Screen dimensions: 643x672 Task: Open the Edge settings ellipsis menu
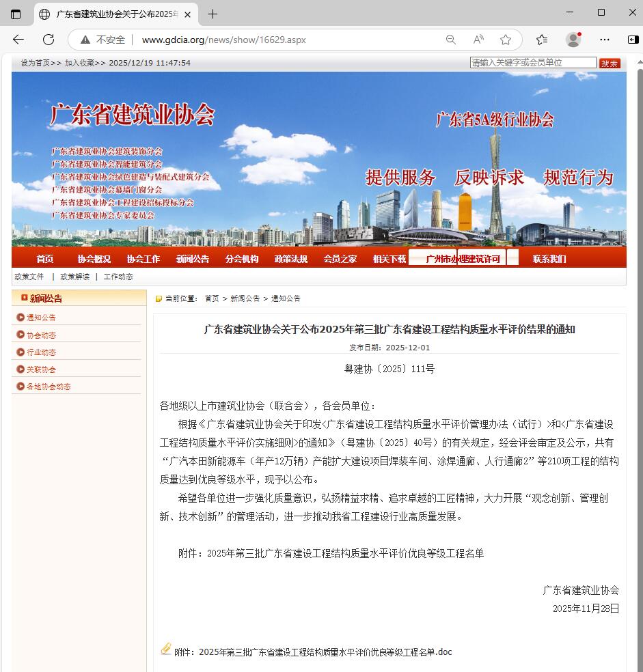click(x=605, y=40)
